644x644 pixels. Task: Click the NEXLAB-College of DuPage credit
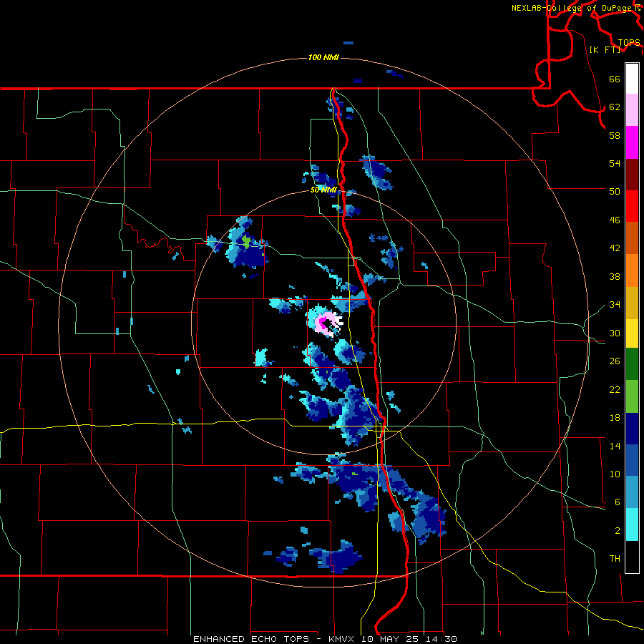pyautogui.click(x=575, y=8)
